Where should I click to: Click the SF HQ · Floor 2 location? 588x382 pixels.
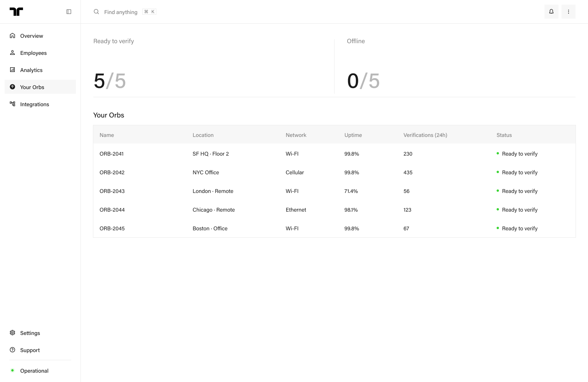coord(211,154)
